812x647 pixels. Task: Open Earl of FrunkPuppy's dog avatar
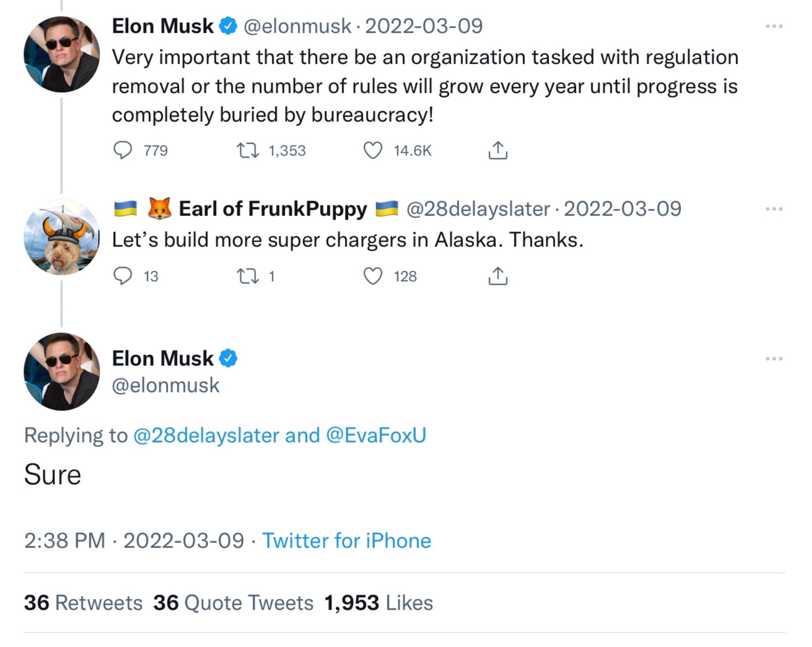[x=62, y=238]
